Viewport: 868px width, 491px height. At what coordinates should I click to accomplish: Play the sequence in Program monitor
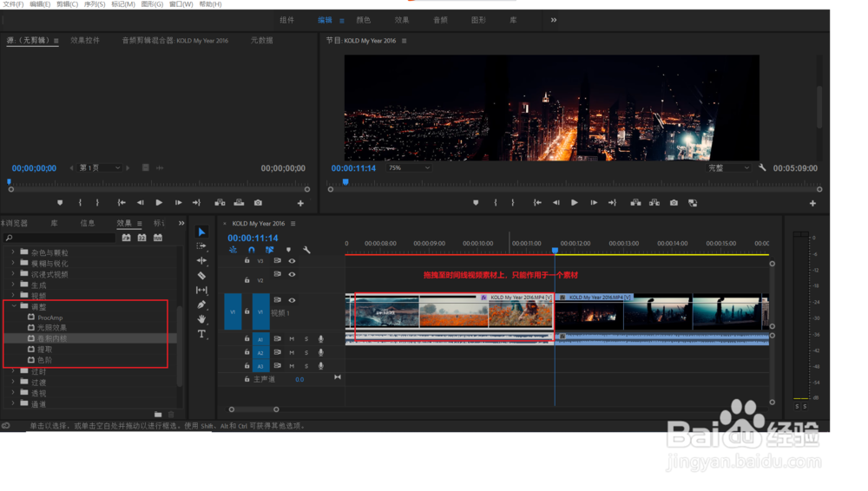tap(574, 203)
